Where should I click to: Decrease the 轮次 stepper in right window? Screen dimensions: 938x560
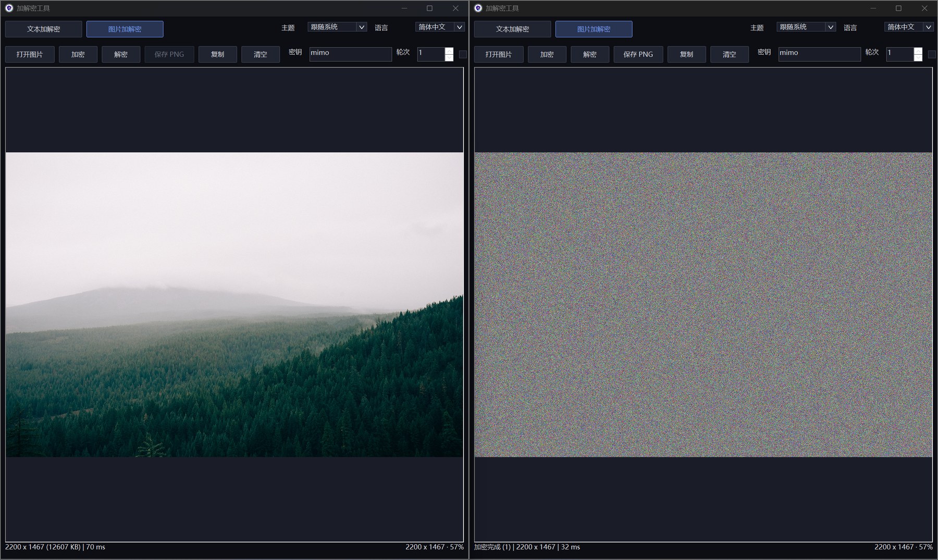918,58
